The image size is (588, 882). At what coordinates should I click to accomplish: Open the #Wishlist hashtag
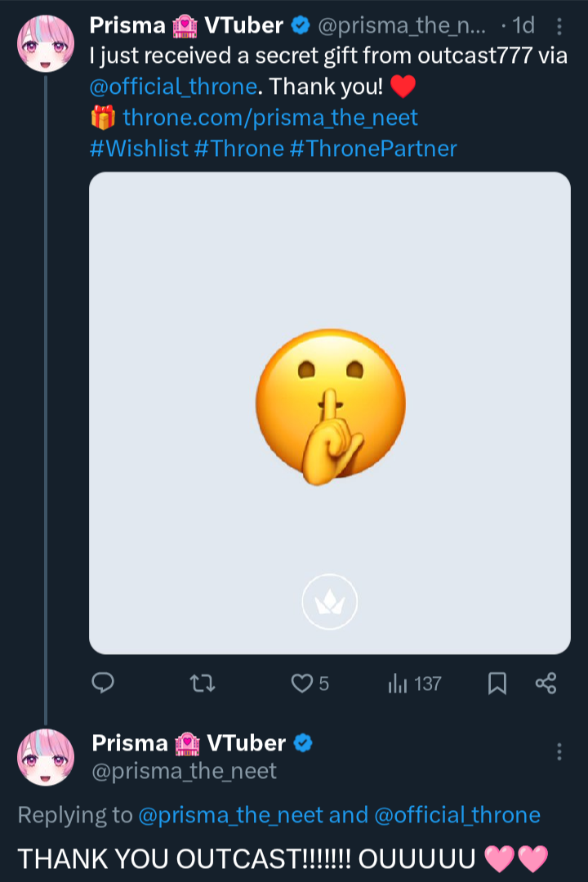[139, 149]
